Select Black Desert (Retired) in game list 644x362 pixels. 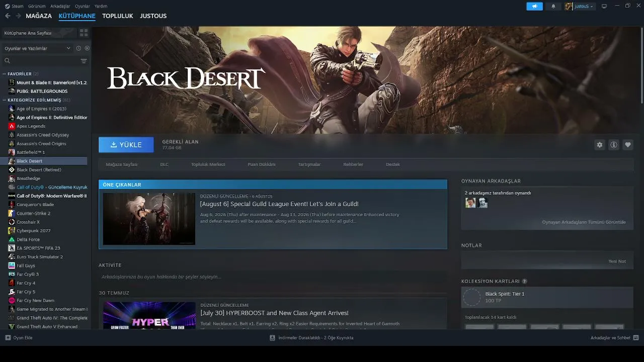coord(39,170)
